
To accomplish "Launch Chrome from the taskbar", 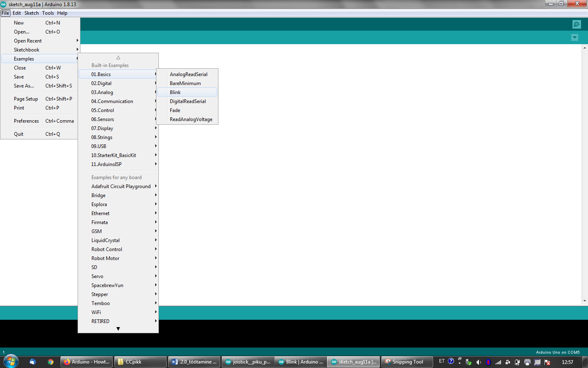I will click(51, 362).
